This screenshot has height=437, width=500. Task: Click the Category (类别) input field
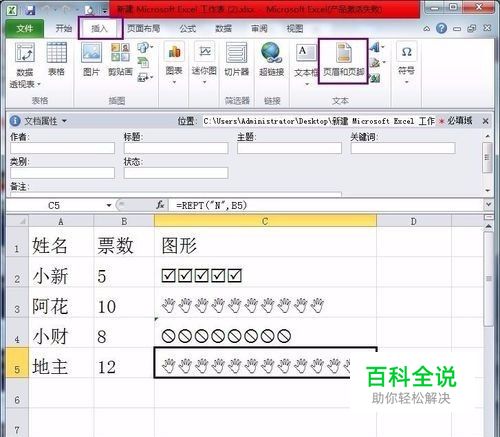pos(62,173)
